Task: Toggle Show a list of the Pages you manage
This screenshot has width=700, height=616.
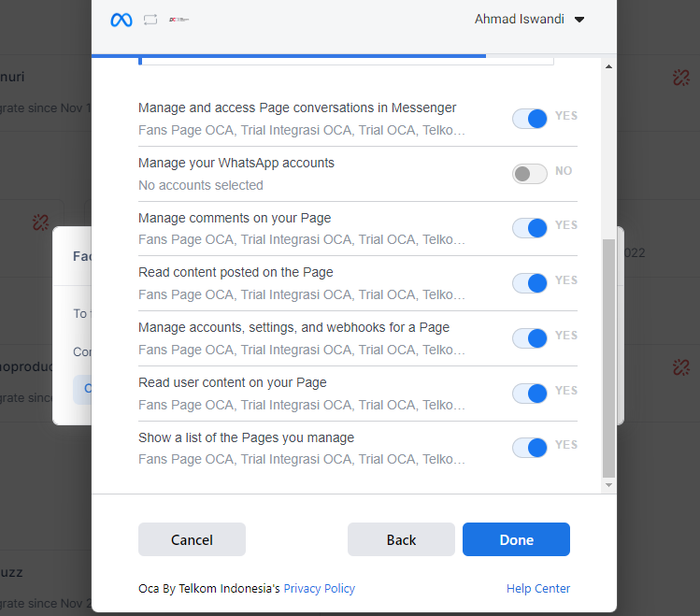Action: coord(530,448)
